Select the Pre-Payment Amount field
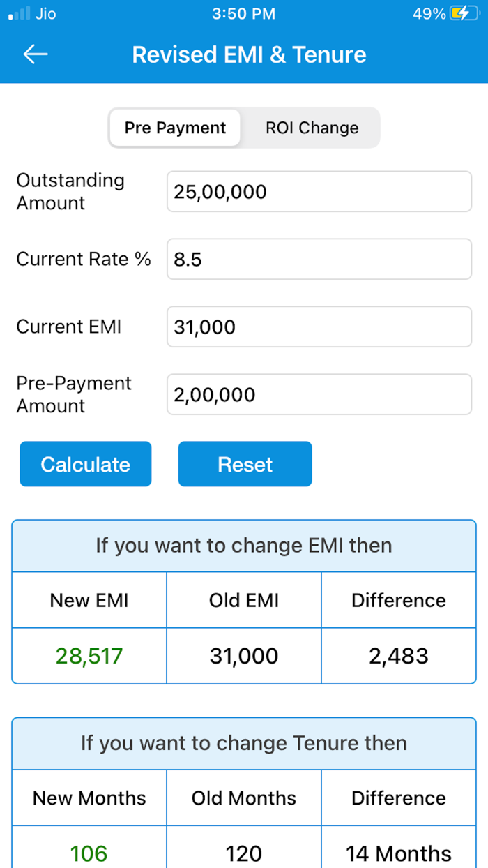Screen dimensions: 488x868 pos(319,394)
